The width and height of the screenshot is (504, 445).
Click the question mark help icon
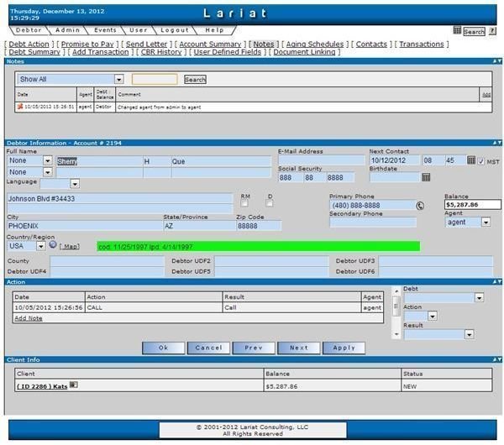point(492,31)
